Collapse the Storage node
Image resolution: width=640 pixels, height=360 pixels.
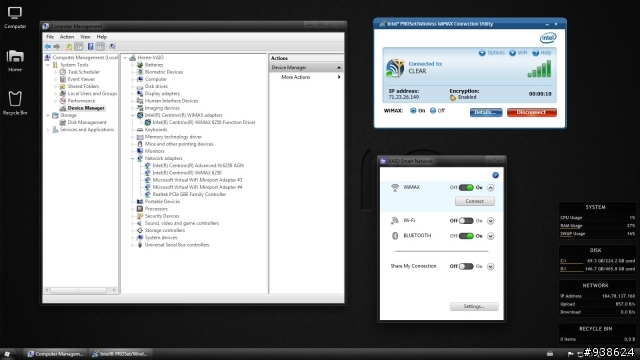click(48, 116)
